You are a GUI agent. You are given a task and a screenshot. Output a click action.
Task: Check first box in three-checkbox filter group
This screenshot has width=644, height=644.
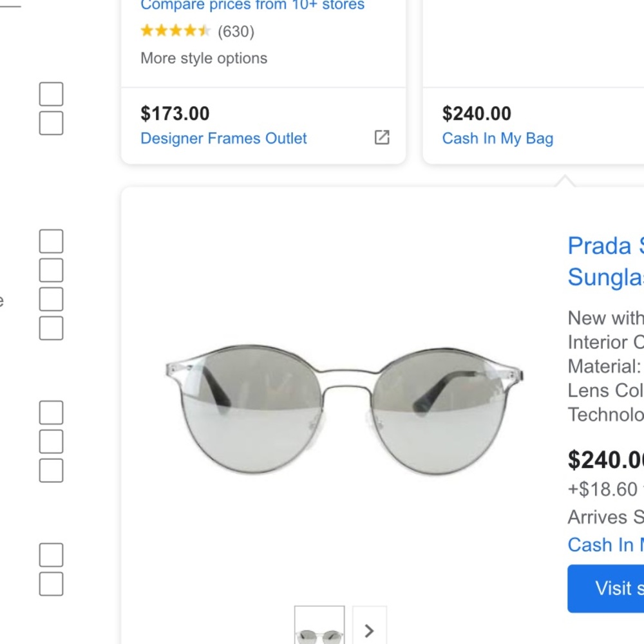52,412
